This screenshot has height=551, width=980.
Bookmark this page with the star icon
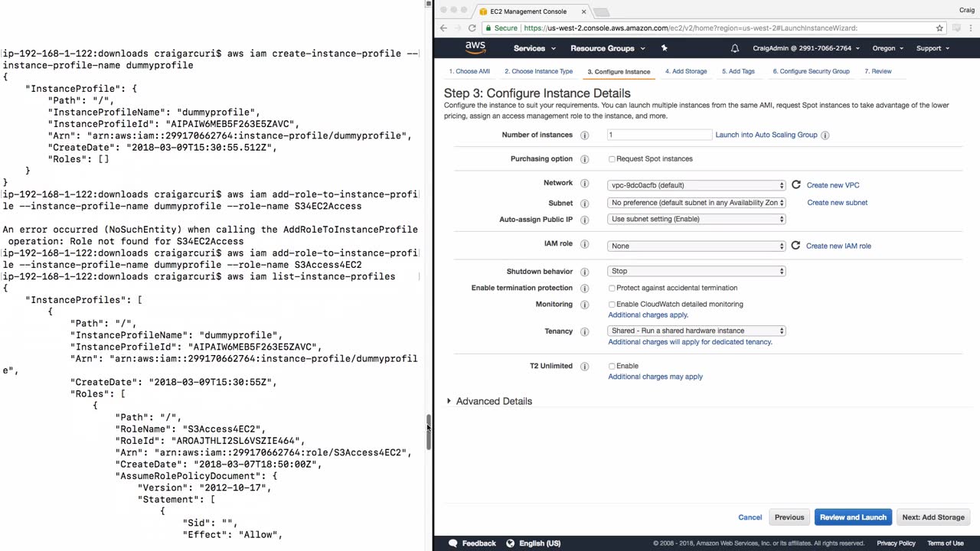click(939, 28)
